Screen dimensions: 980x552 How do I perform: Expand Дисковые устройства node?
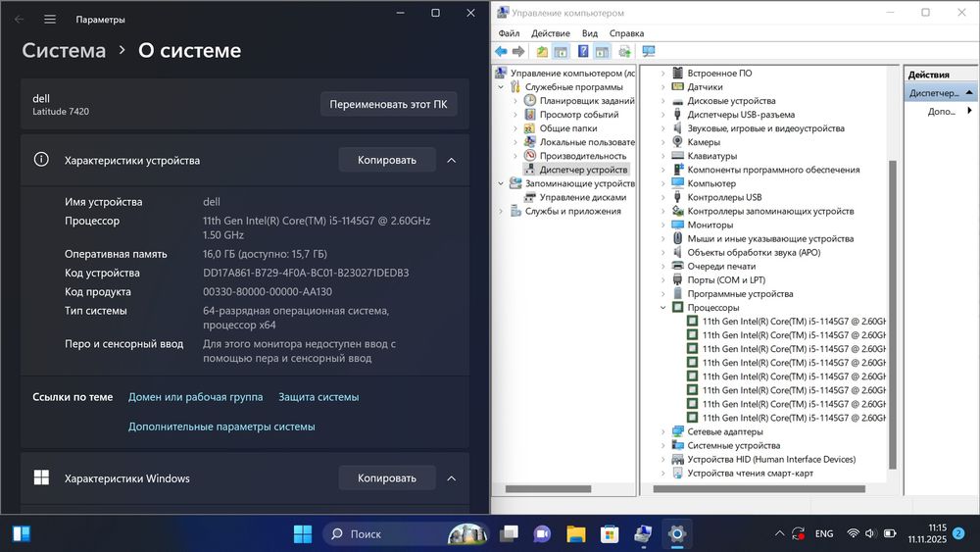(663, 101)
